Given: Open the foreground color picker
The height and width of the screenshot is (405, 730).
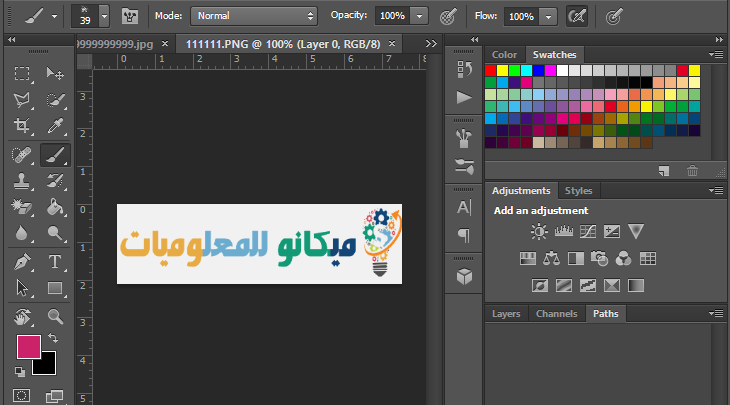Looking at the screenshot, I should [28, 347].
